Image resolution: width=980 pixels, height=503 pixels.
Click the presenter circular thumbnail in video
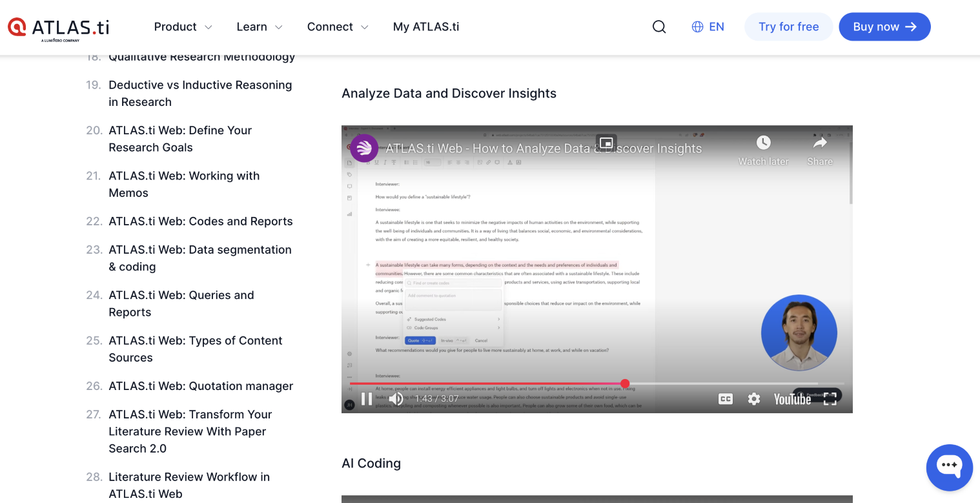click(x=799, y=333)
